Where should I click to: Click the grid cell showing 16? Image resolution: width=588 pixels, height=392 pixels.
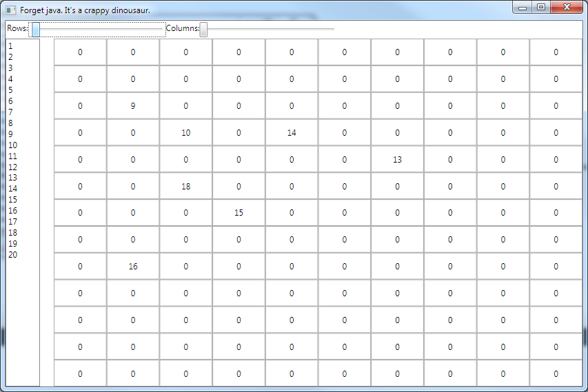[x=133, y=267]
